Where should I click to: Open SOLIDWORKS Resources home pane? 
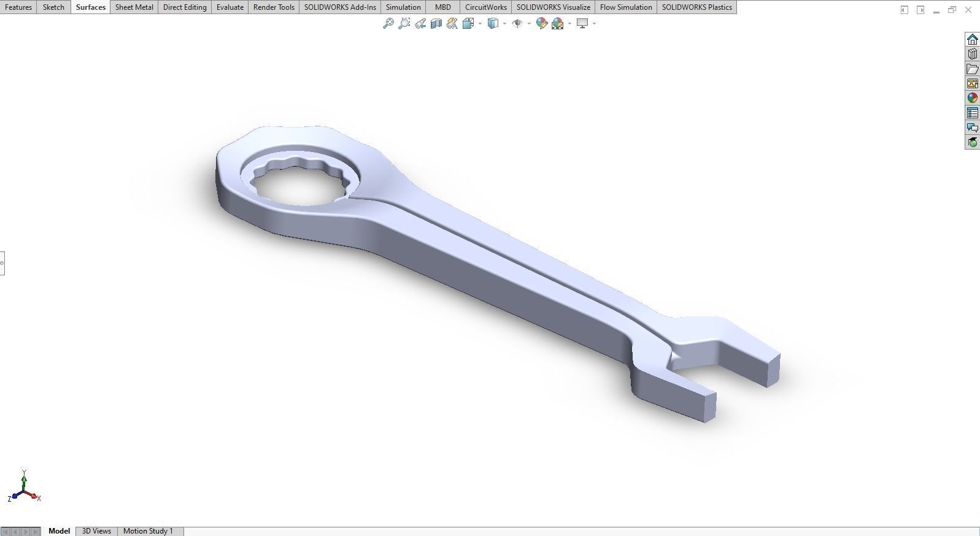coord(972,39)
